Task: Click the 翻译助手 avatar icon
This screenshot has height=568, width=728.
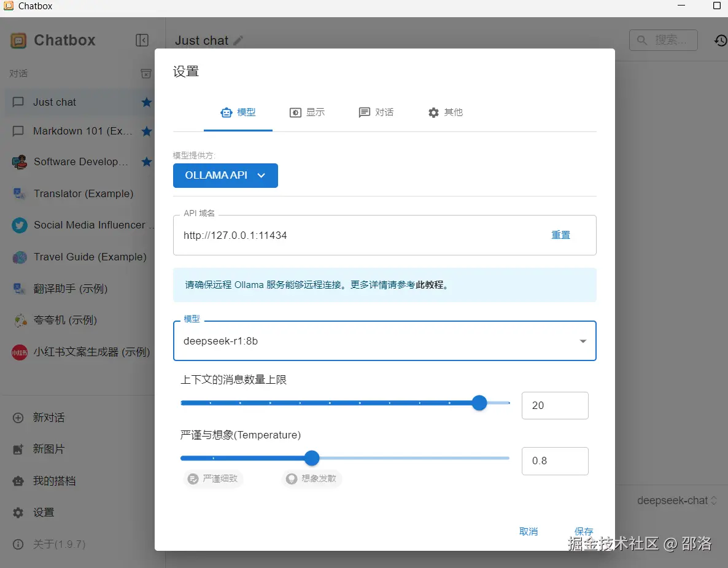Action: click(19, 289)
